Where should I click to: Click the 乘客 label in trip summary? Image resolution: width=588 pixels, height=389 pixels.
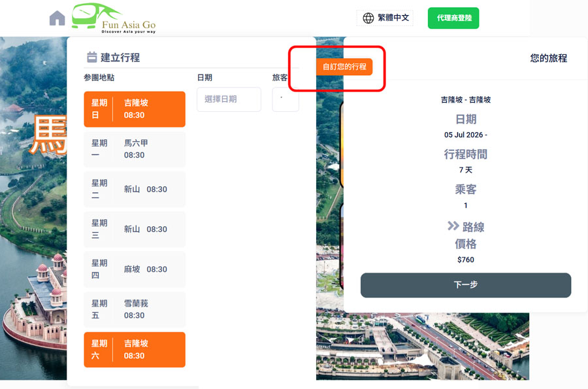466,190
